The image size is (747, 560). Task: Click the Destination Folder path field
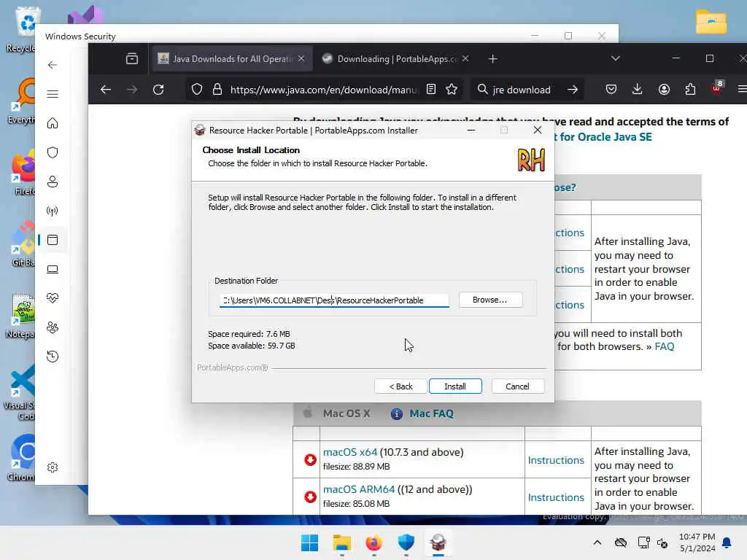coord(334,300)
